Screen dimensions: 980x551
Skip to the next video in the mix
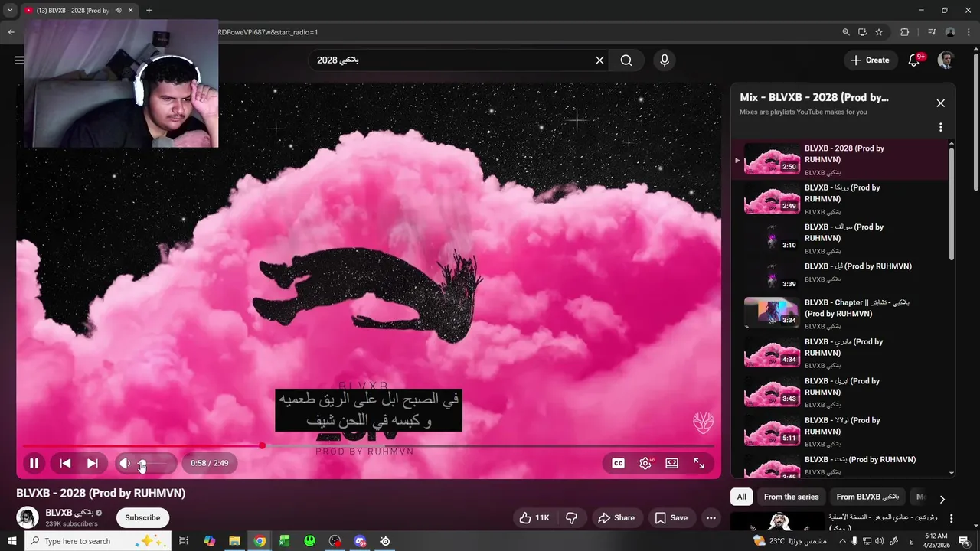[92, 463]
